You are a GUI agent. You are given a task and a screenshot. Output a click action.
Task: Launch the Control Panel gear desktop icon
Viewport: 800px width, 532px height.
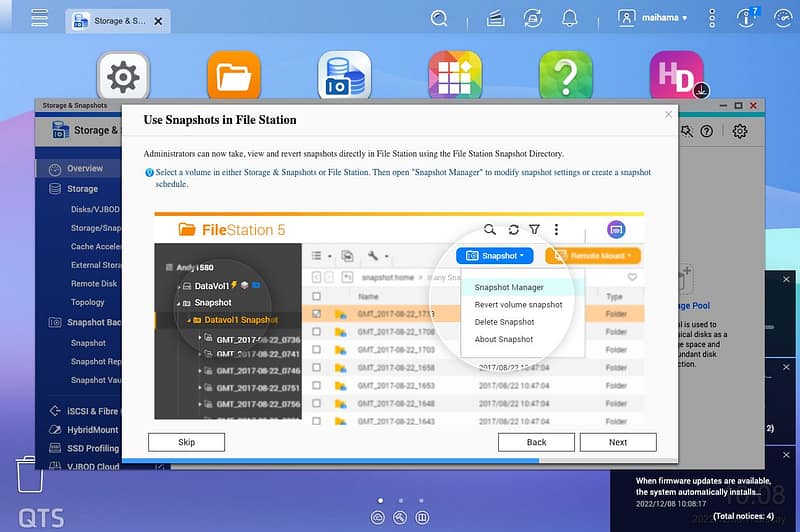123,77
